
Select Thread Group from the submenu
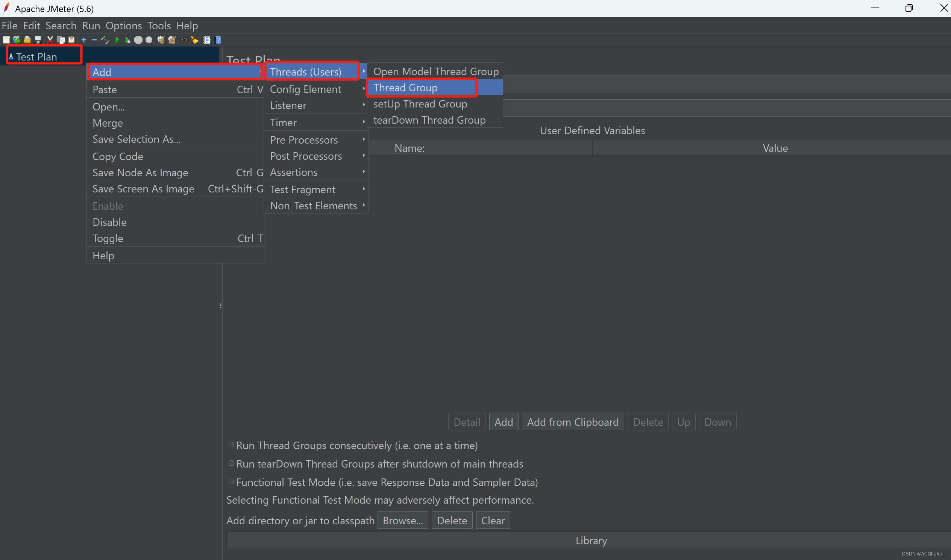point(435,88)
